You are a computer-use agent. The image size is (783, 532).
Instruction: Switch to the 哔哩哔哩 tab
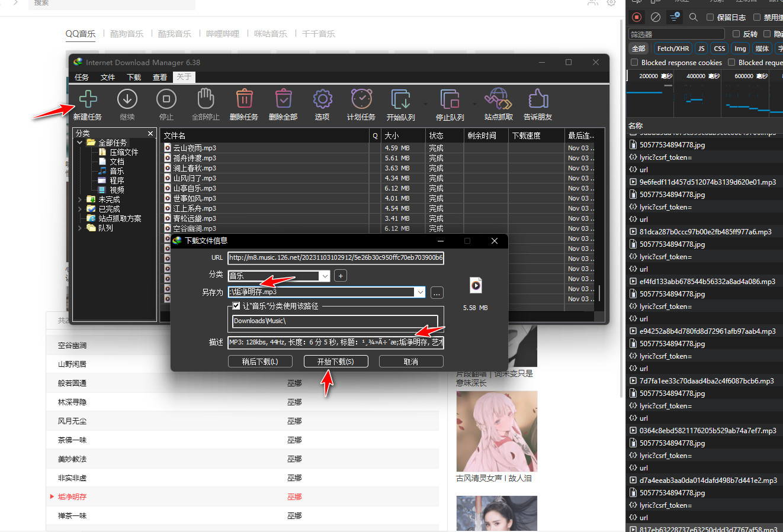(223, 34)
